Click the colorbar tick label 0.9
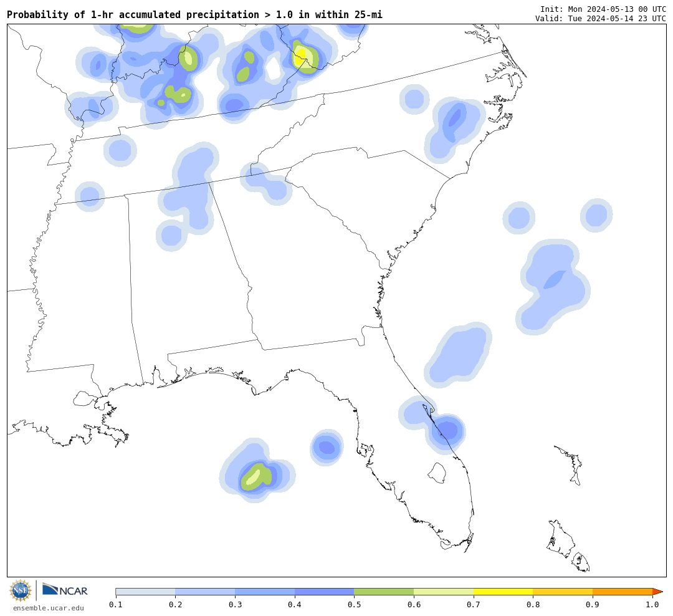The image size is (673, 616). click(x=593, y=605)
